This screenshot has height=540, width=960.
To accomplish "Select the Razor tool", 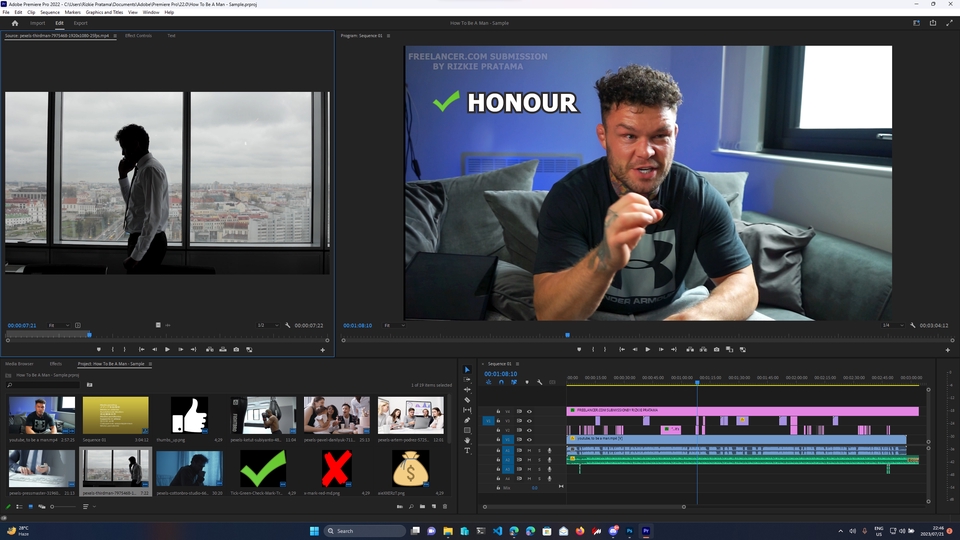I will point(467,400).
